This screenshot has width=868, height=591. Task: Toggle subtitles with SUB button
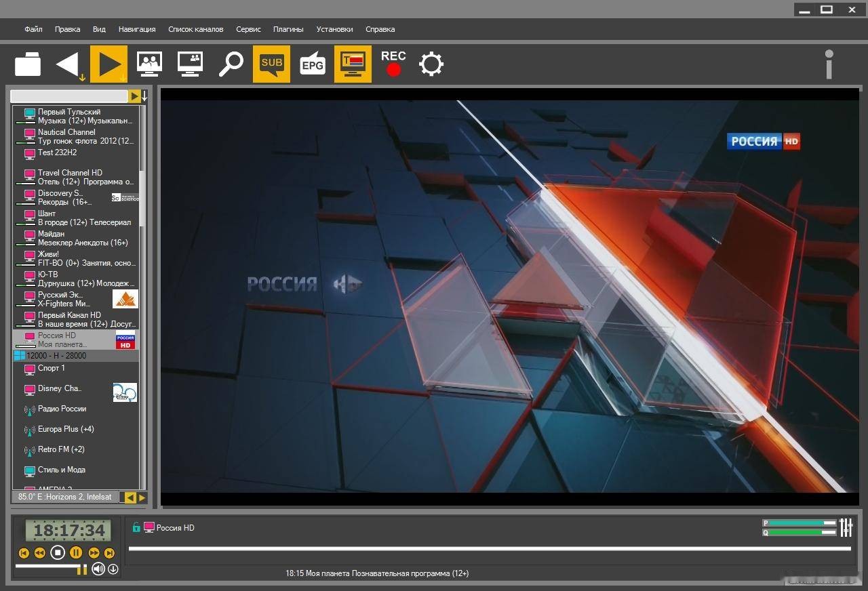[x=271, y=64]
